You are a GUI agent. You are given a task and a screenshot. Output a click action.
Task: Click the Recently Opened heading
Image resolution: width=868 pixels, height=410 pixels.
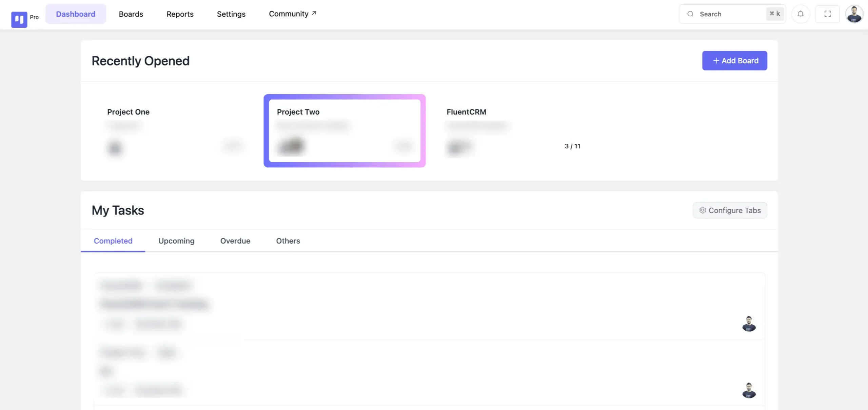140,61
